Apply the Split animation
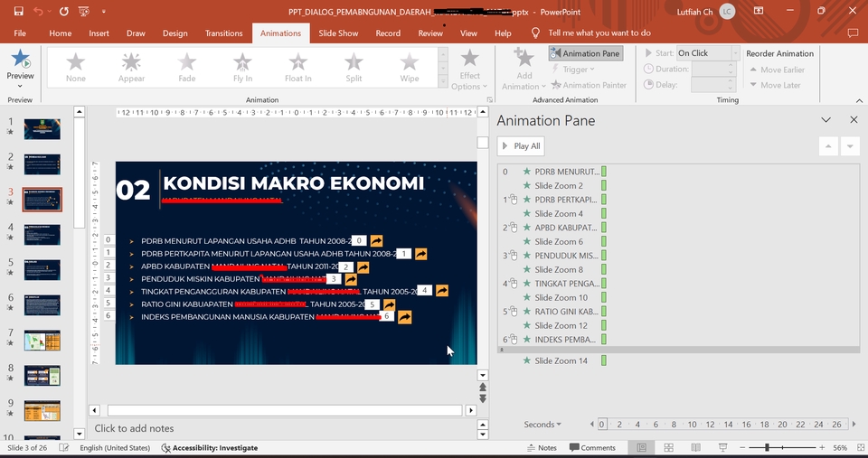 [354, 68]
